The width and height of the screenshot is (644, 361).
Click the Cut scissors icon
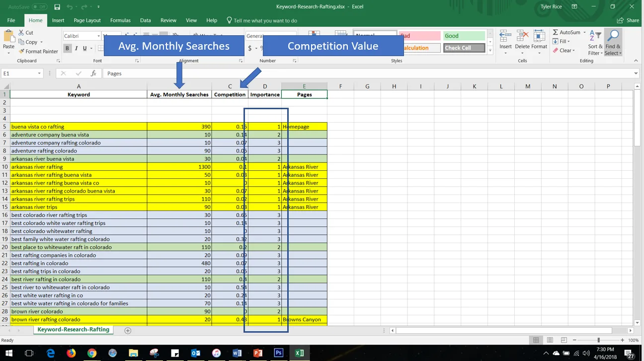(22, 33)
